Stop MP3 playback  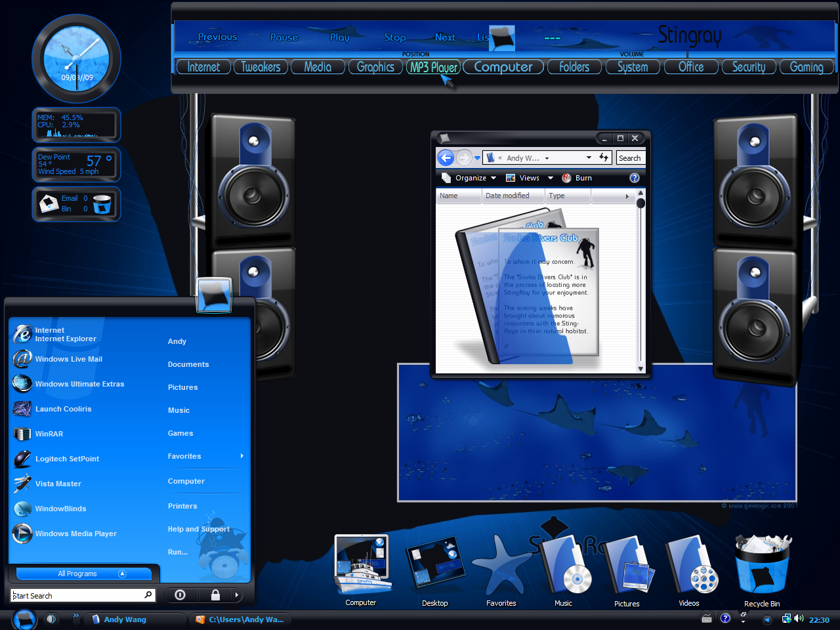395,37
